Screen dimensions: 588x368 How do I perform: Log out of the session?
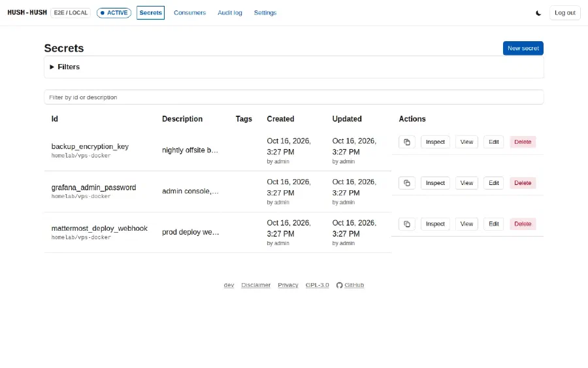564,13
